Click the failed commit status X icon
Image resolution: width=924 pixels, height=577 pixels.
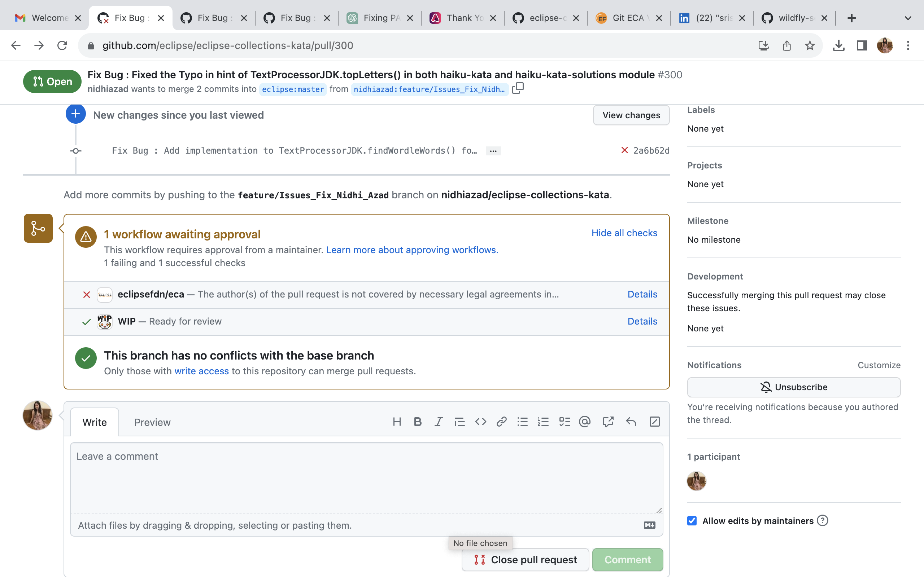[625, 150]
